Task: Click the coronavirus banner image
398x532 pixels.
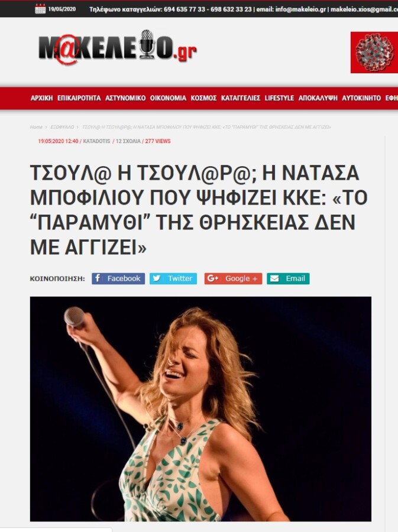Action: click(374, 52)
